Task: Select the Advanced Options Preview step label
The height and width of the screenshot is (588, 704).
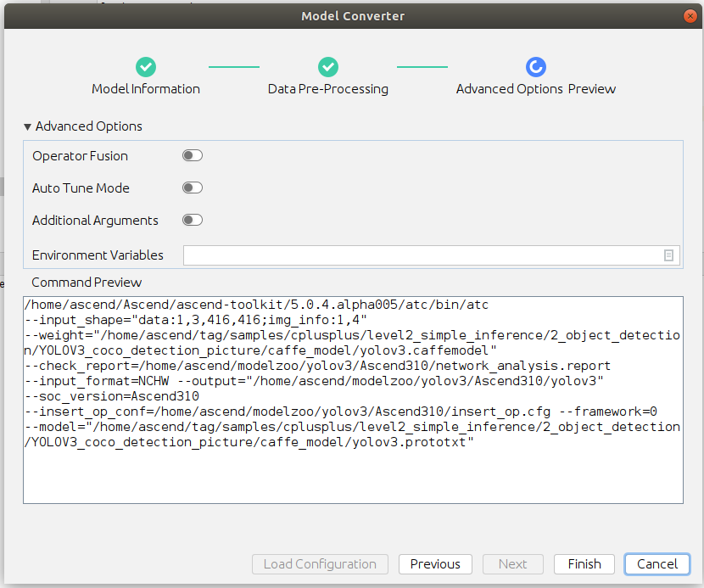Action: (x=536, y=89)
